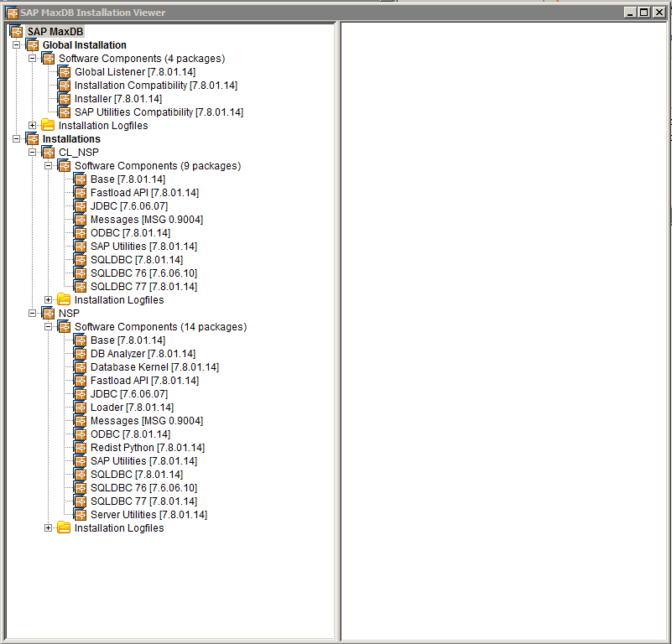Select Database Kernel [7.8.01.14] entry
The image size is (672, 644).
[x=154, y=367]
